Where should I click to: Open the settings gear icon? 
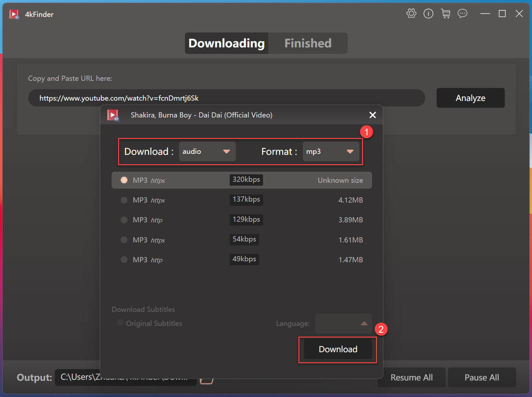(411, 14)
